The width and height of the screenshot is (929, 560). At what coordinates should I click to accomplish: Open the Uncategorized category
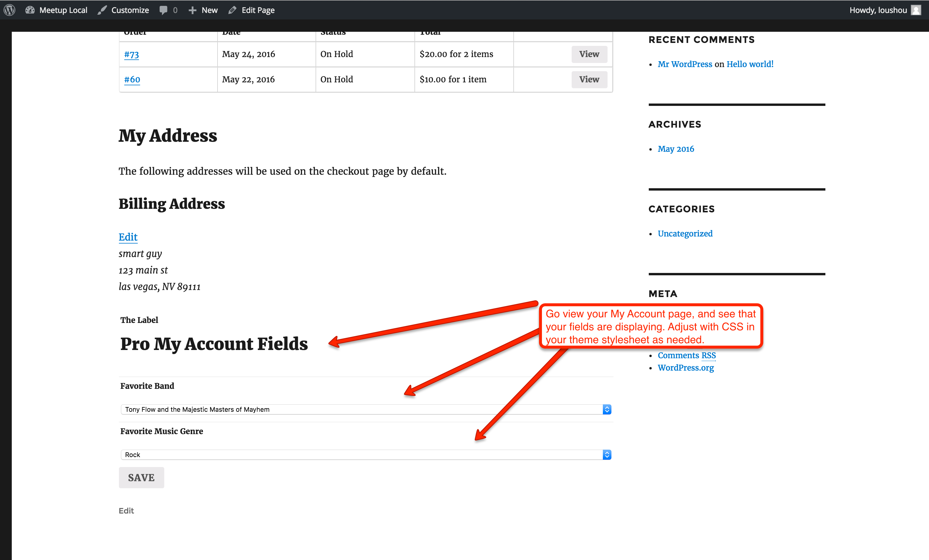click(685, 234)
